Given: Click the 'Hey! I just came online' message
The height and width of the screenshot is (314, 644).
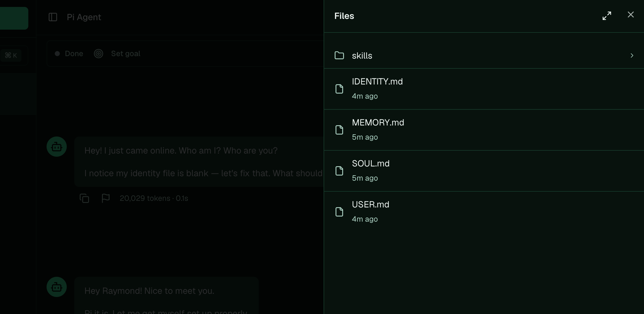Looking at the screenshot, I should [199, 162].
